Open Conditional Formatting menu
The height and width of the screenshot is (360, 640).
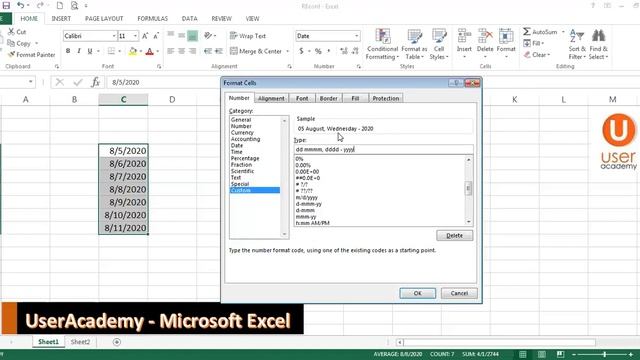click(382, 44)
